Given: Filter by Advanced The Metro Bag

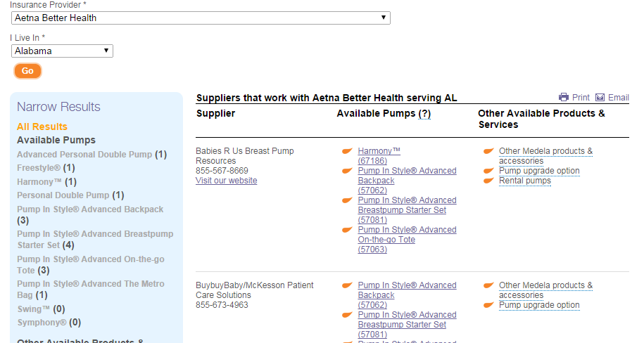Looking at the screenshot, I should [90, 290].
